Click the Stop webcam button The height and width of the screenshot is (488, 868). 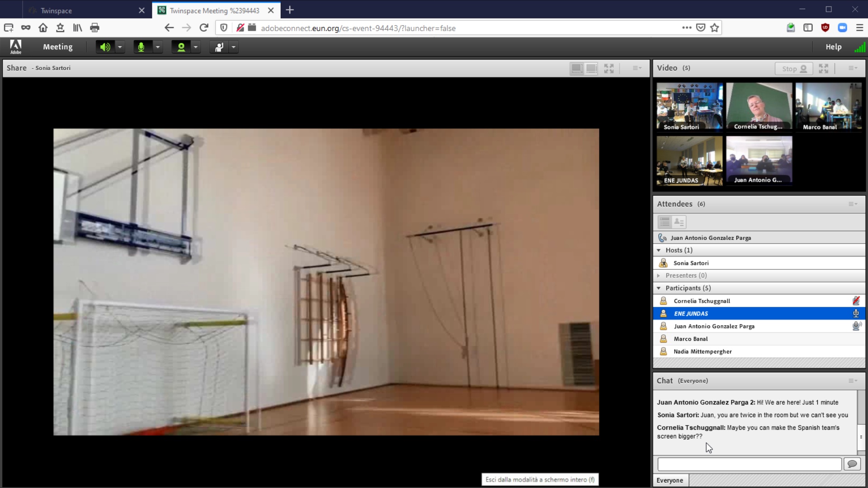click(x=794, y=69)
